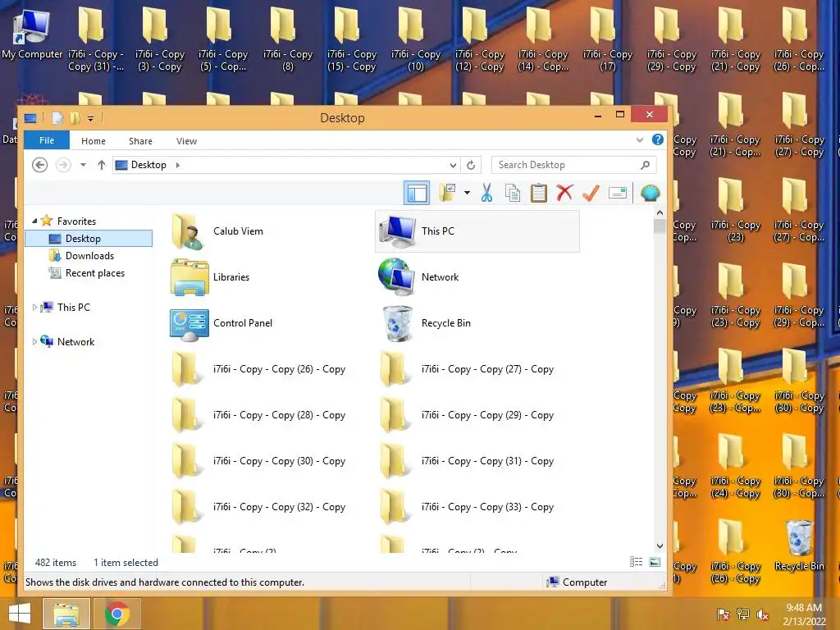This screenshot has height=630, width=840.
Task: Open the recent locations dropdown arrow
Action: pyautogui.click(x=83, y=165)
